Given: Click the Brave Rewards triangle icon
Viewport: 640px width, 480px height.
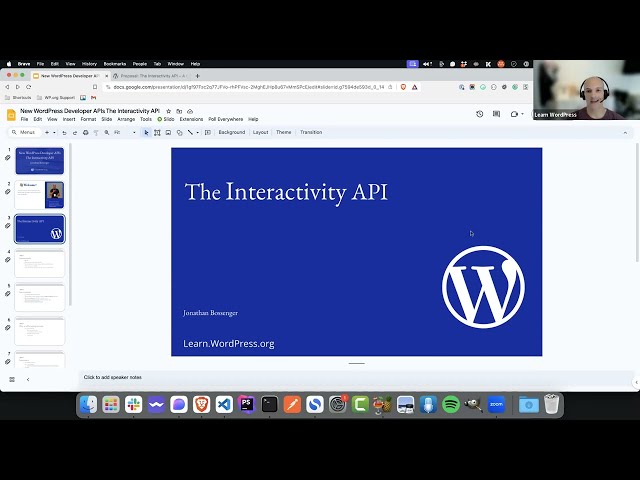Looking at the screenshot, I should (x=414, y=87).
